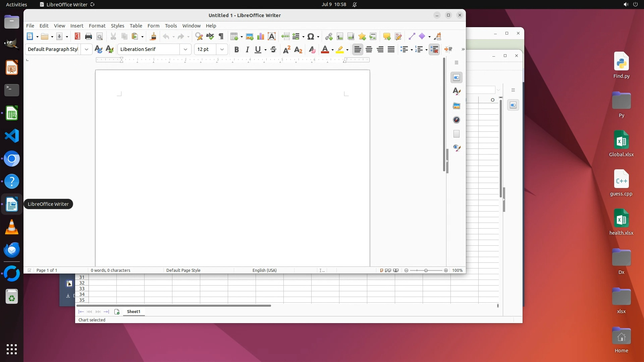Click Insert Chart toolbar icon
The image size is (644, 362).
click(x=260, y=37)
